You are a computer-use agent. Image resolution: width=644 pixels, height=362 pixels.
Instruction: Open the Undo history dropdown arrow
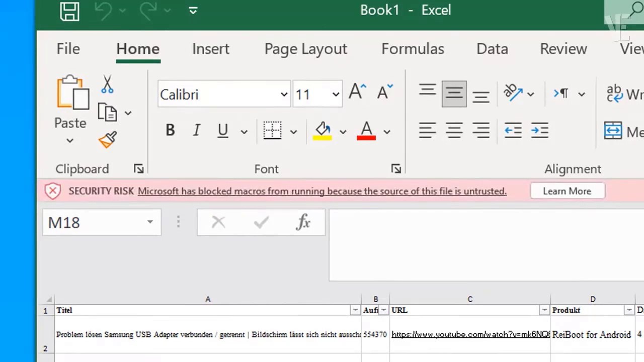click(x=122, y=11)
